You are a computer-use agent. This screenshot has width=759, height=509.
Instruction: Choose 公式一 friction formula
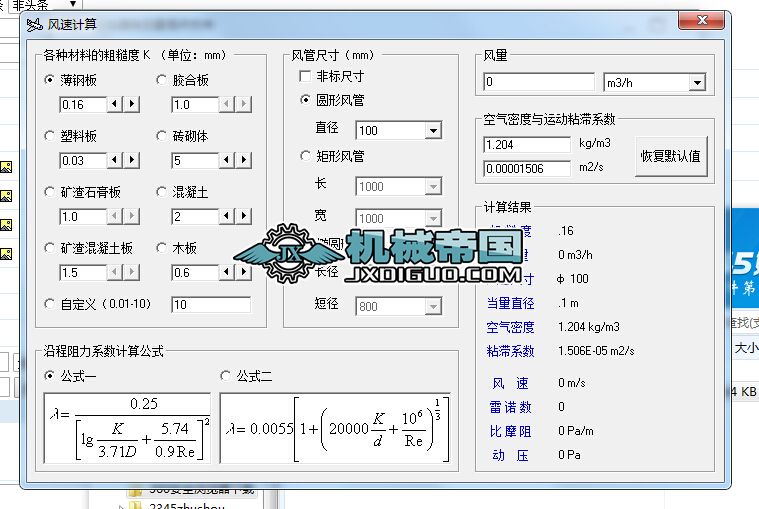click(x=49, y=375)
